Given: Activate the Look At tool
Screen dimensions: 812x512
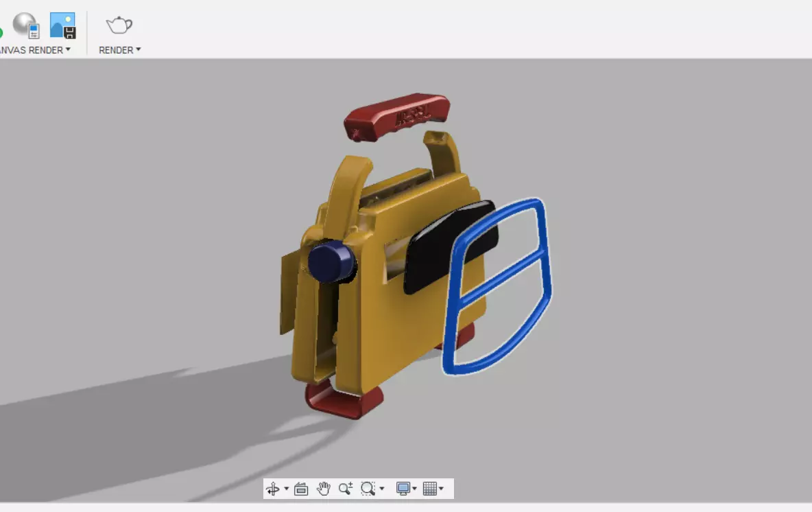Looking at the screenshot, I should click(x=301, y=489).
